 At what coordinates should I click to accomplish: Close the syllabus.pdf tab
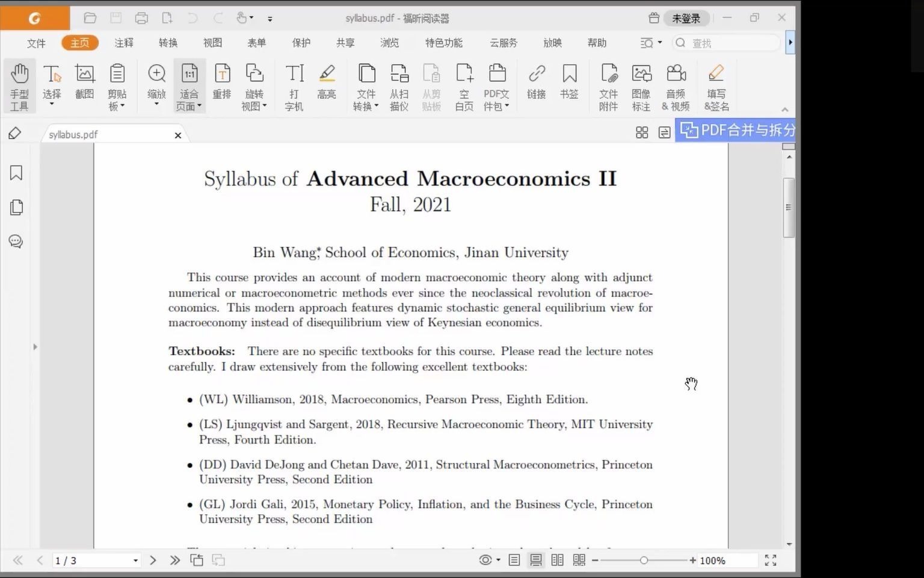(x=178, y=135)
